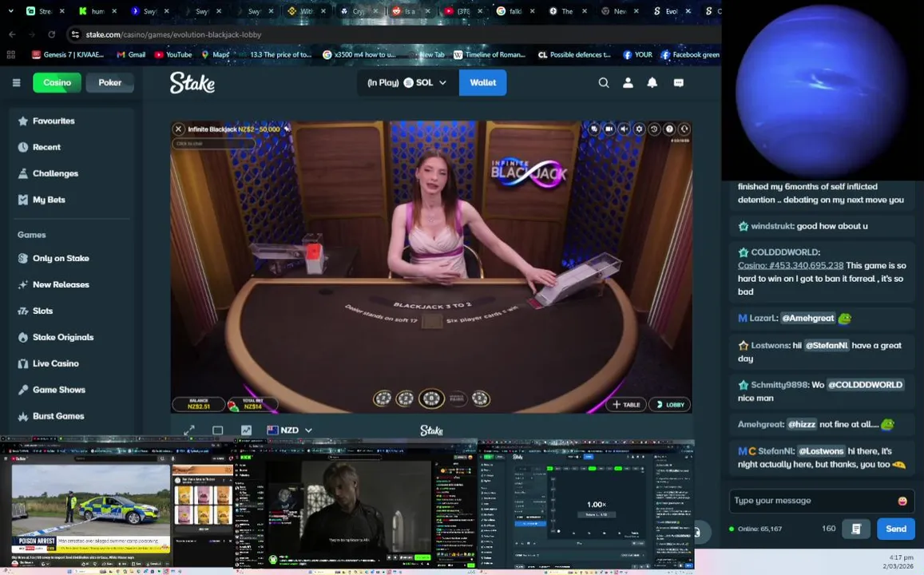The height and width of the screenshot is (575, 924).
Task: Open the game history clock icon
Action: tap(654, 129)
